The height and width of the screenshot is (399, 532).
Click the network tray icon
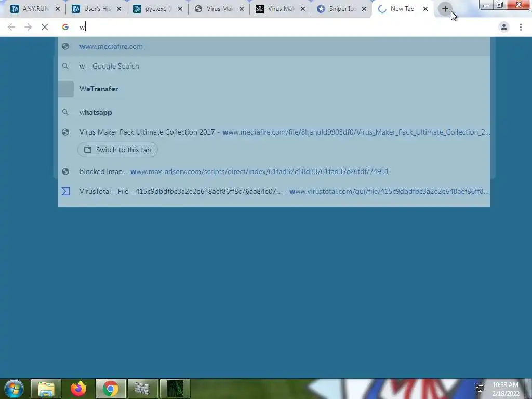coord(480,389)
